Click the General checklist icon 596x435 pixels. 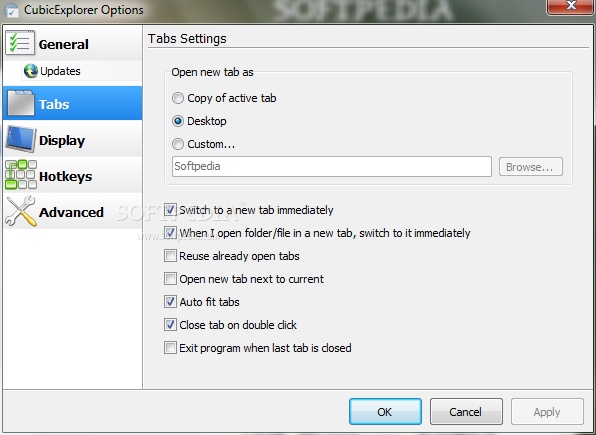pos(20,43)
